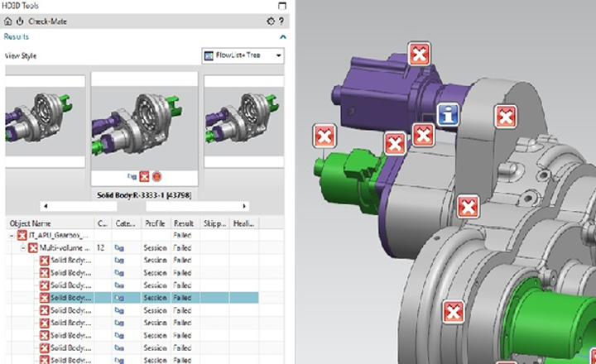Click the HD3D Tools home icon
The width and height of the screenshot is (596, 364).
coord(7,21)
